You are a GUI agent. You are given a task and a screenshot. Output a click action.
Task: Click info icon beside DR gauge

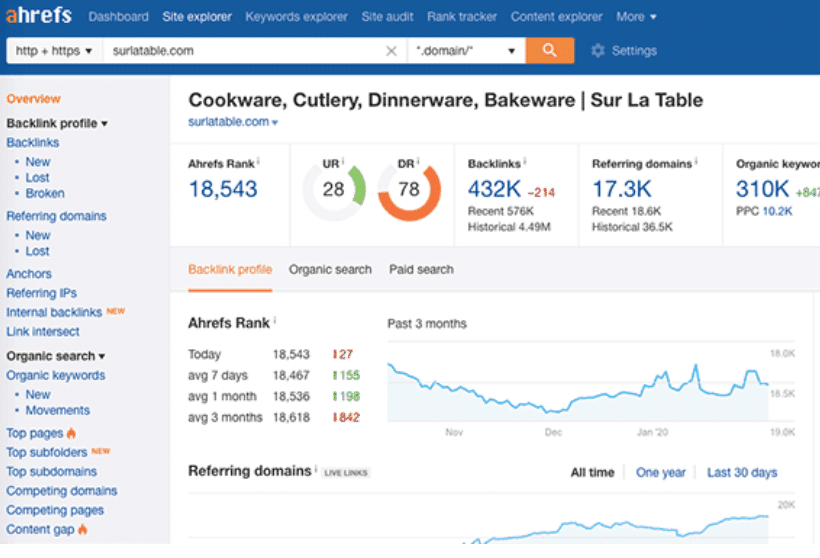[418, 161]
